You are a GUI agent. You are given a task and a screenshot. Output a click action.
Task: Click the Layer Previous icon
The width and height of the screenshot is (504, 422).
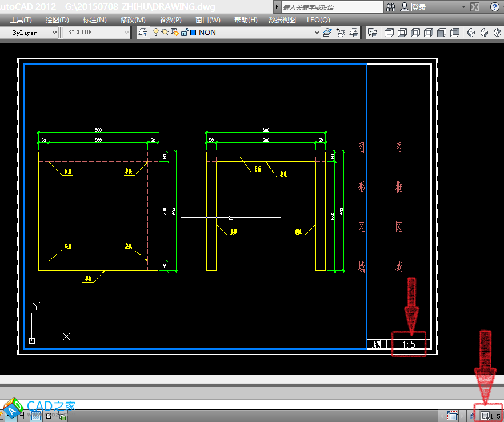click(x=341, y=33)
